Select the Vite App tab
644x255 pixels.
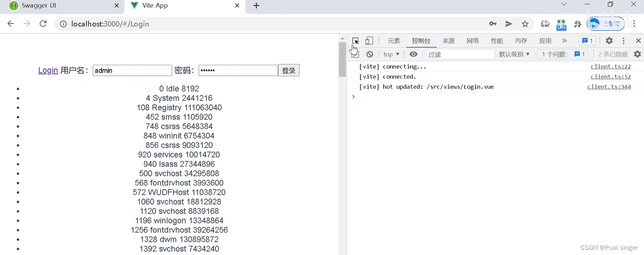[x=186, y=6]
